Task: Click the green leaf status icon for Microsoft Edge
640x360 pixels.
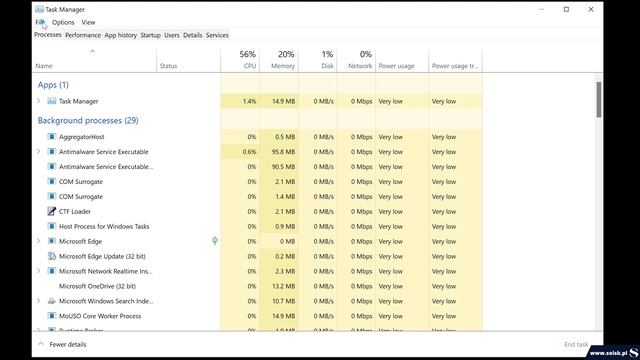Action: pyautogui.click(x=215, y=241)
